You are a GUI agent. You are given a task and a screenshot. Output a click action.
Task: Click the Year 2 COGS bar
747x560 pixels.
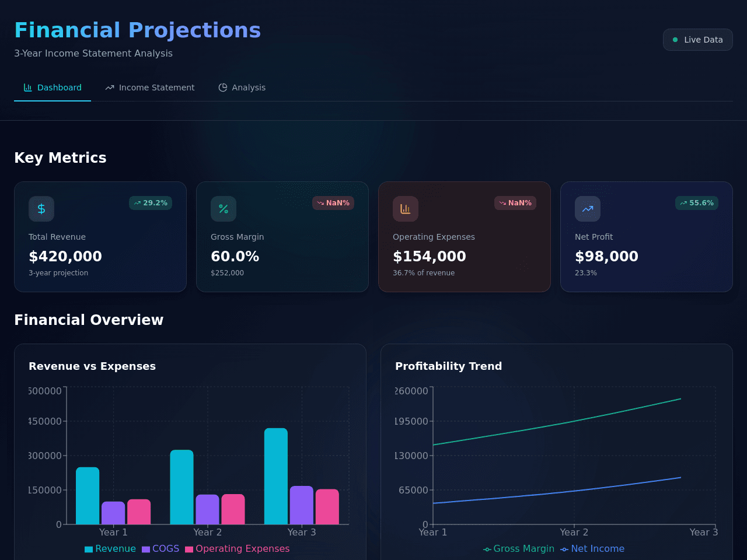tap(207, 509)
